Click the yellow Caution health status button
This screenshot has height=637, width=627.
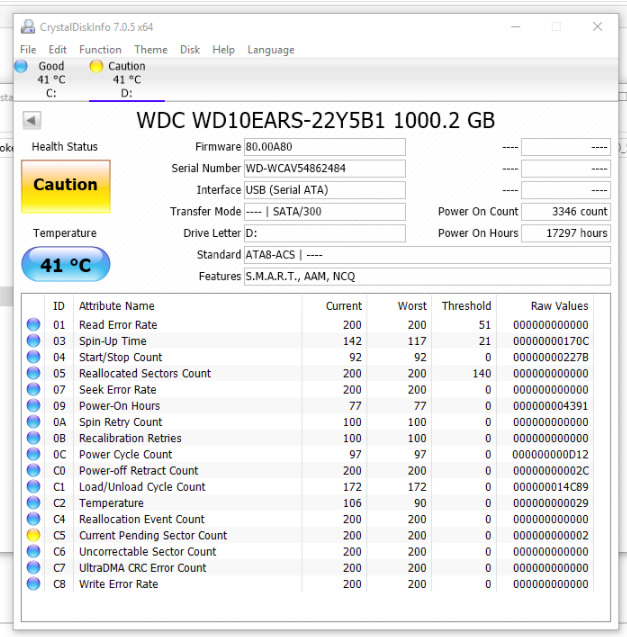(x=65, y=185)
